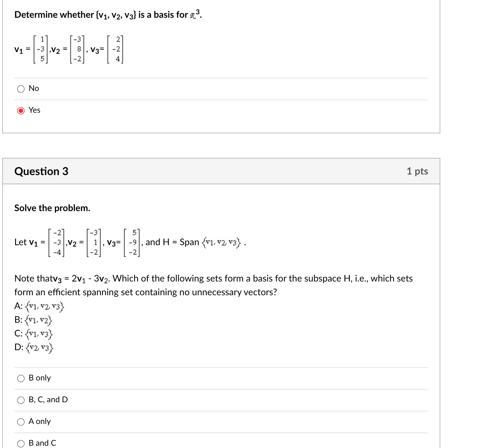Click option B: {v1, v2}
482x448 pixels.
point(33,320)
